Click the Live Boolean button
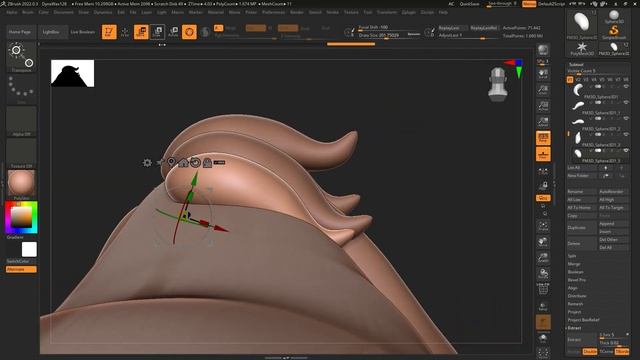 point(83,32)
